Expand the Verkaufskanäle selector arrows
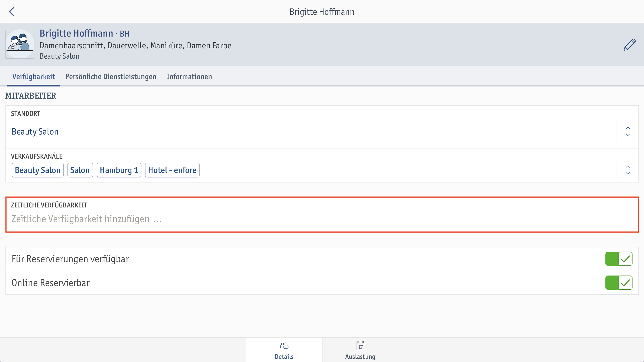This screenshot has height=362, width=644. pyautogui.click(x=628, y=170)
